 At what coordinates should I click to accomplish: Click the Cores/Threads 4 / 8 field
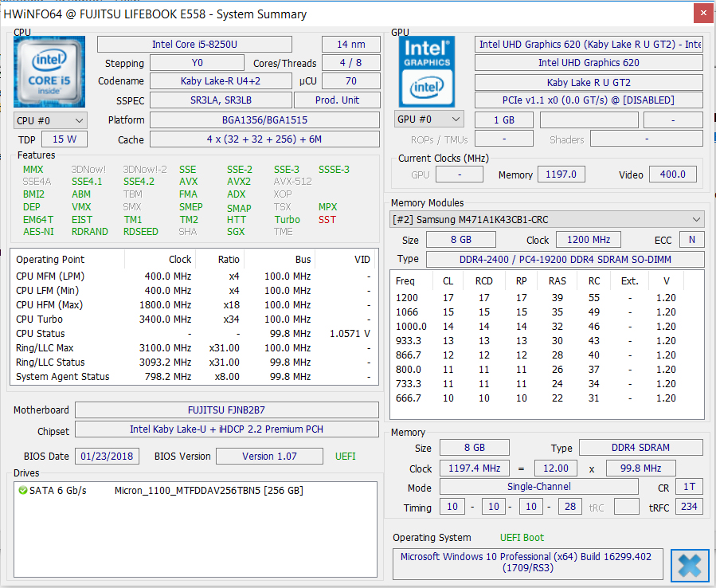click(x=351, y=63)
